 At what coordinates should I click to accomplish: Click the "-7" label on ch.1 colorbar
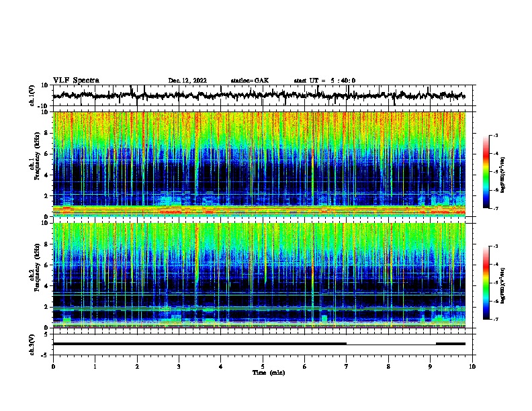pos(495,208)
